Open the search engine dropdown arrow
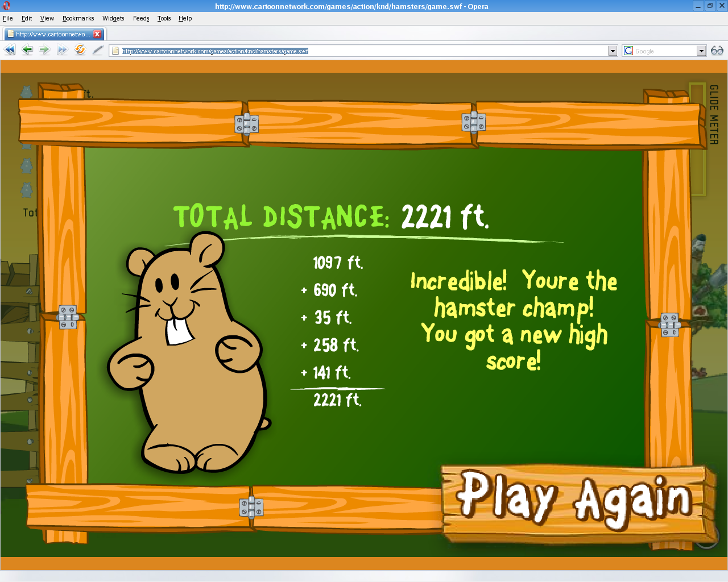The height and width of the screenshot is (582, 728). (x=701, y=51)
